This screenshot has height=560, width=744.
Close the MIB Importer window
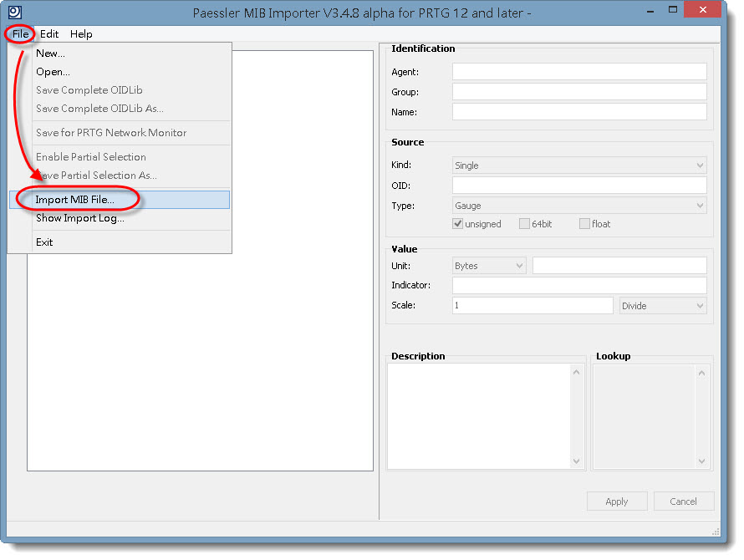703,10
